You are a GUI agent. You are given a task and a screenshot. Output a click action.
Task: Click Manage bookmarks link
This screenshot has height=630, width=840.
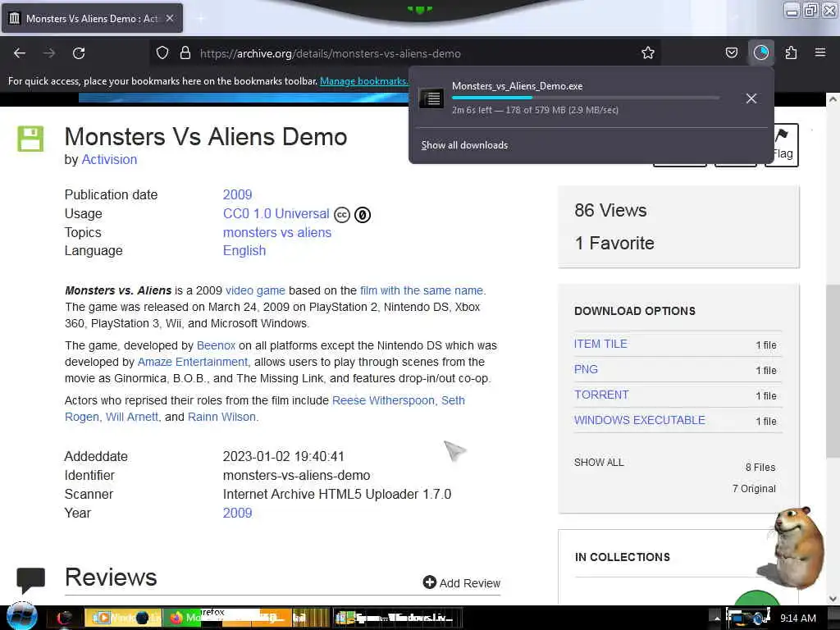[363, 81]
